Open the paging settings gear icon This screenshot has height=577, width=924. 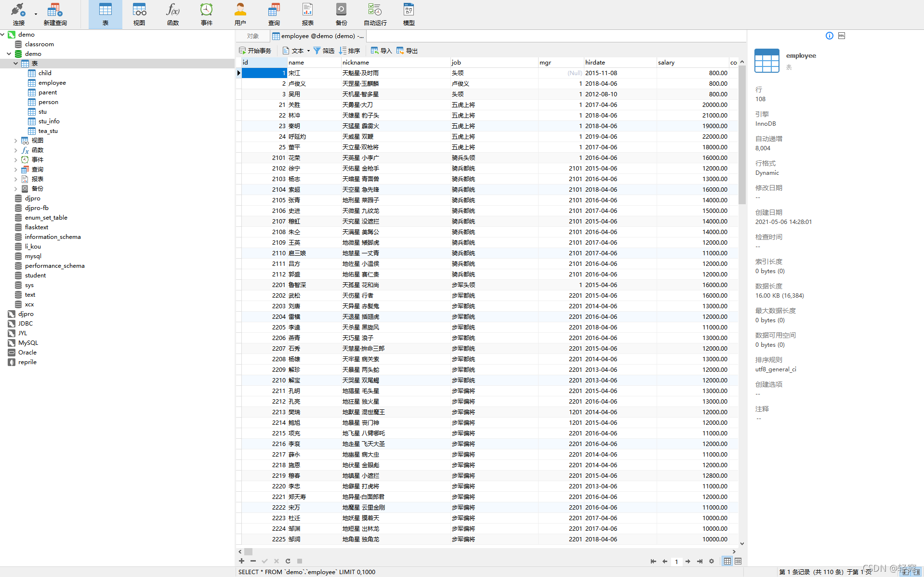coord(712,561)
